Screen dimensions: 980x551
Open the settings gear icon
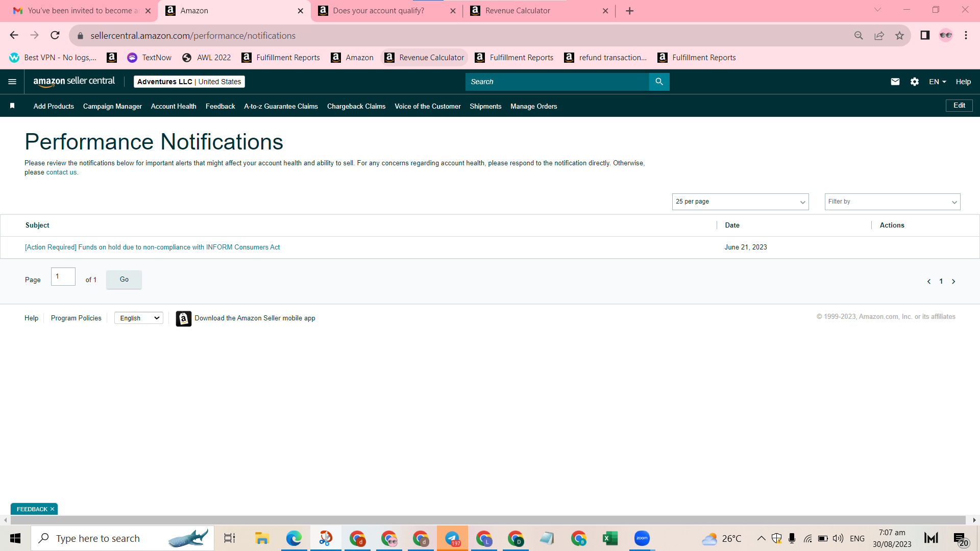pos(914,82)
